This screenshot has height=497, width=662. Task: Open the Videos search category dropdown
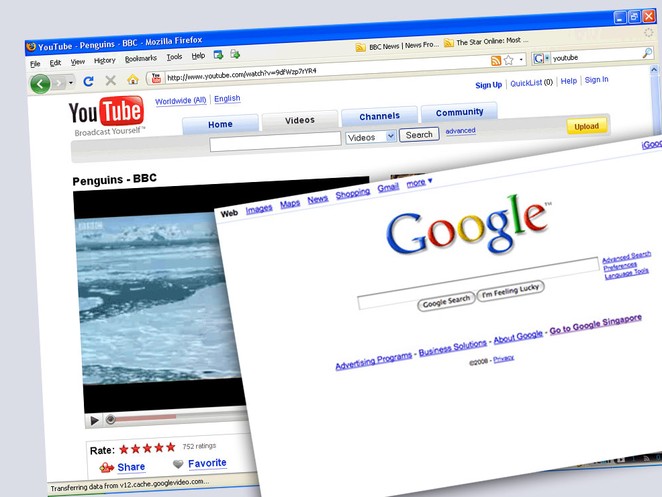pos(371,137)
